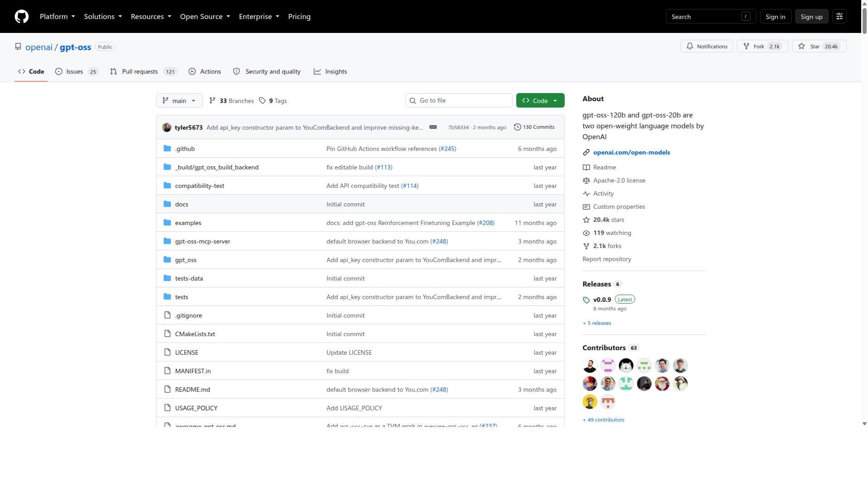Fork the gpt-oss repository

(x=762, y=46)
